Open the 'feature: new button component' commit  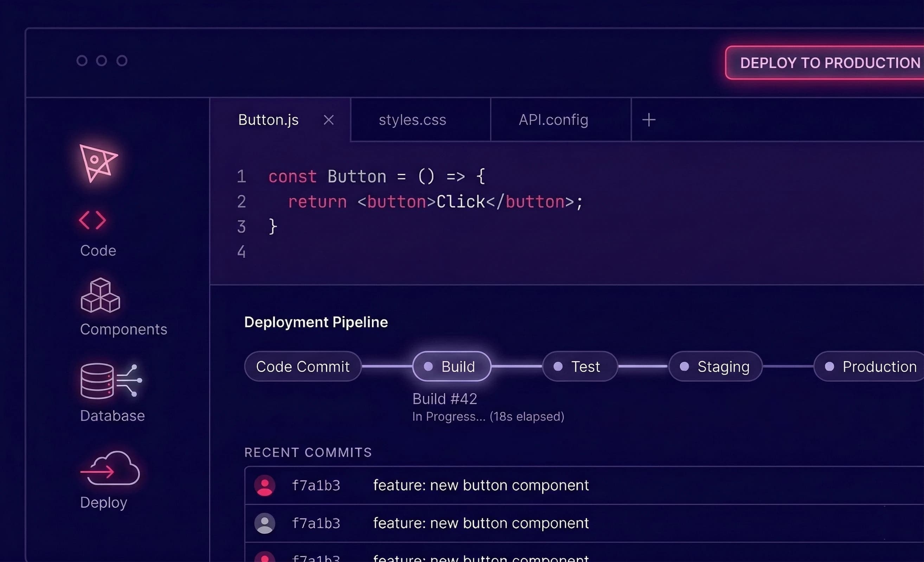coord(480,485)
